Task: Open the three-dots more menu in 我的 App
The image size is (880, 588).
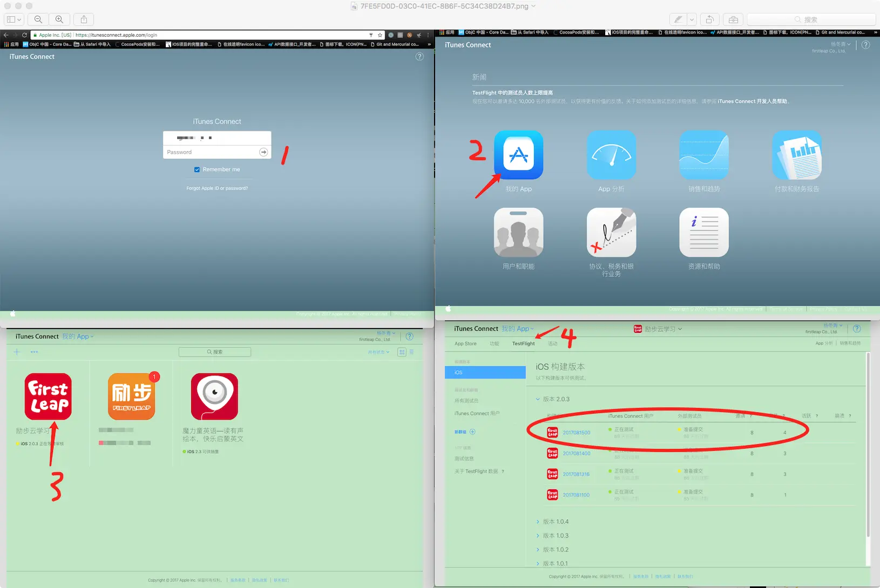Action: (35, 352)
